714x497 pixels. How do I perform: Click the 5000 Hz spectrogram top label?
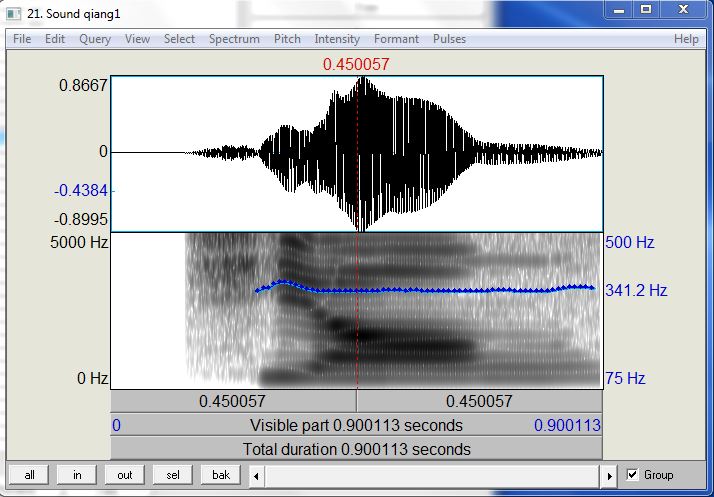pos(79,242)
